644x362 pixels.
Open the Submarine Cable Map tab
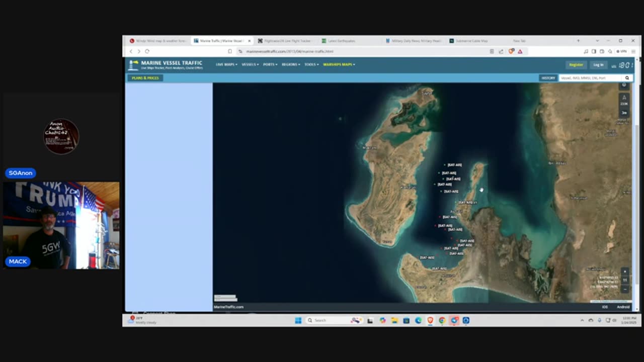[x=468, y=41]
